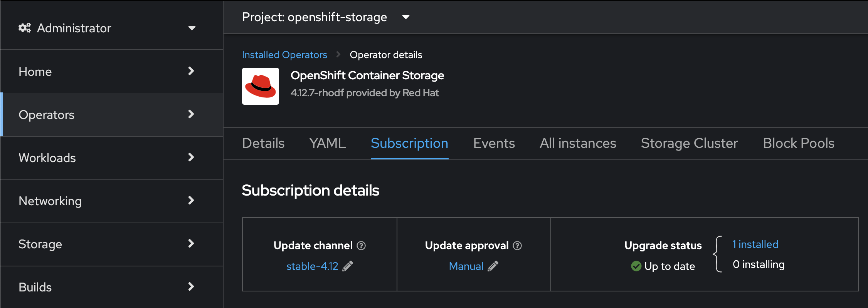Expand the Storage navigation section
868x308 pixels.
click(112, 244)
